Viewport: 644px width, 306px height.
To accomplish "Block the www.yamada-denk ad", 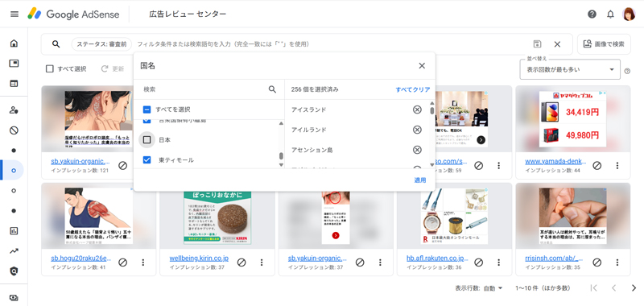I will 597,165.
